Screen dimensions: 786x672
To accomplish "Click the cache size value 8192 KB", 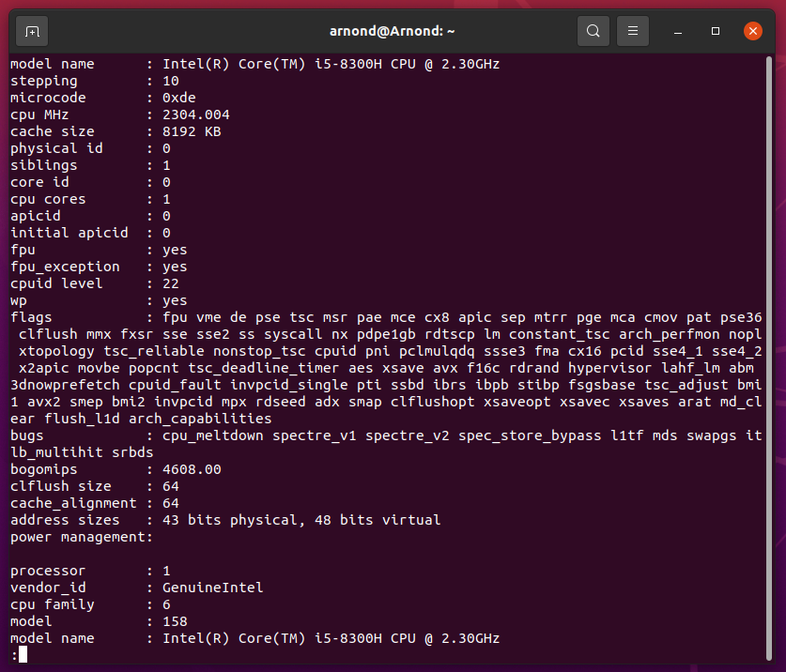I will (192, 131).
